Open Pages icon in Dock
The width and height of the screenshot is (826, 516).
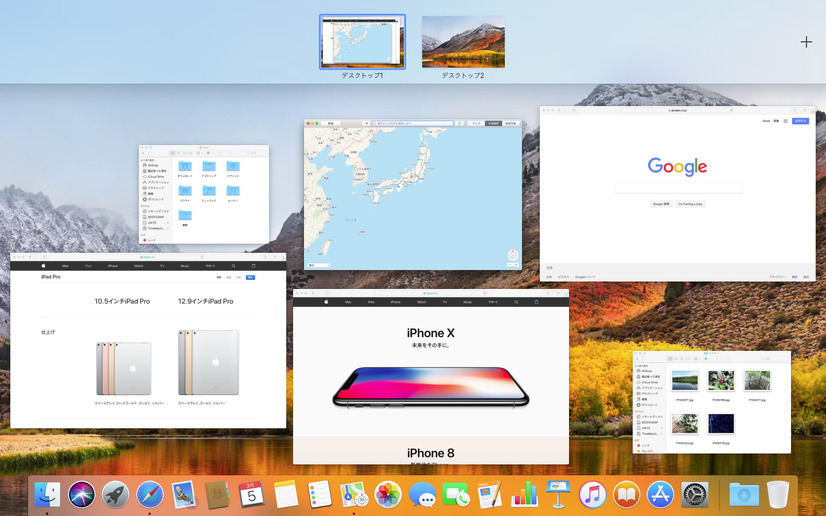tap(490, 494)
